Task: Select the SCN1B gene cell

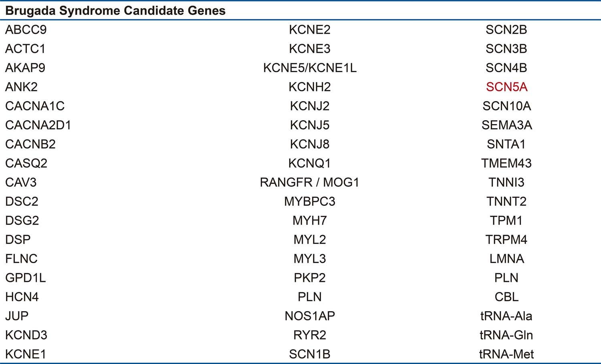Action: pos(310,354)
